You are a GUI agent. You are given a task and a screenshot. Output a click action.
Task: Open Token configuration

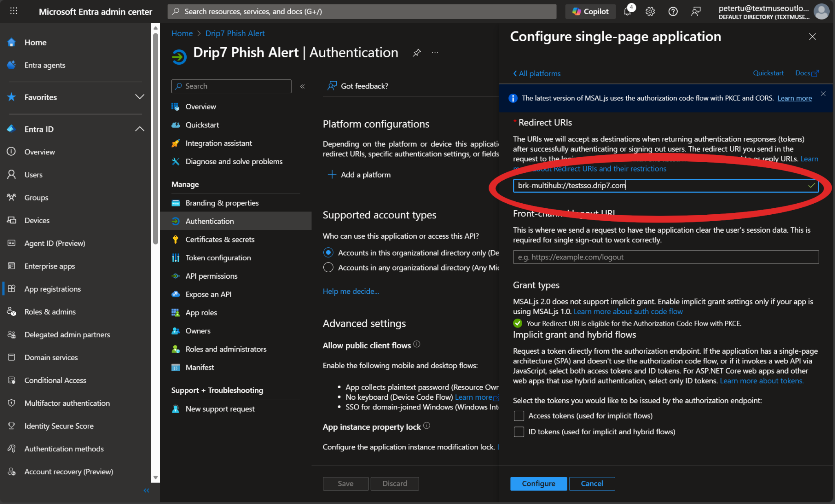click(x=218, y=258)
